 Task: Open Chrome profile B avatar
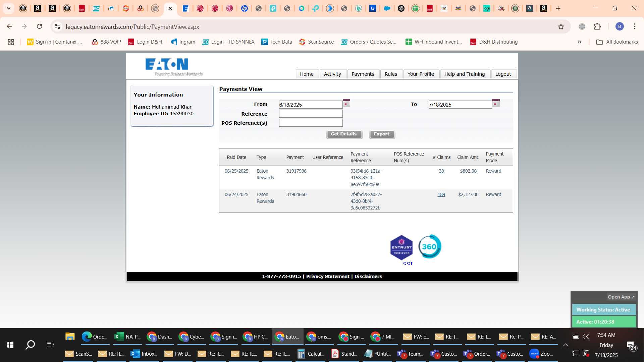coord(620,26)
